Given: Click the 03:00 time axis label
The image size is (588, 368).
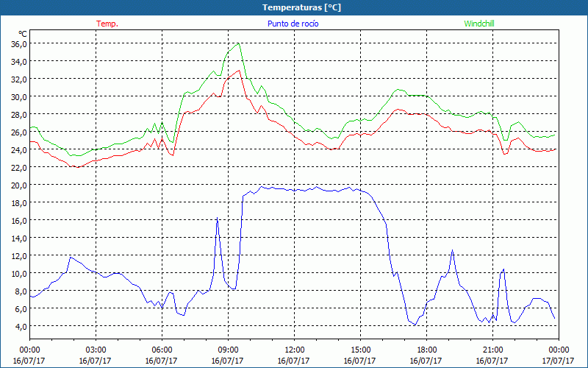Looking at the screenshot, I should coord(96,350).
